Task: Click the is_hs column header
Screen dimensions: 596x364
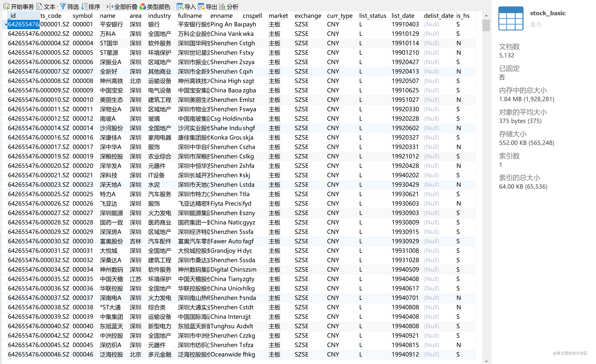Action: (x=463, y=16)
